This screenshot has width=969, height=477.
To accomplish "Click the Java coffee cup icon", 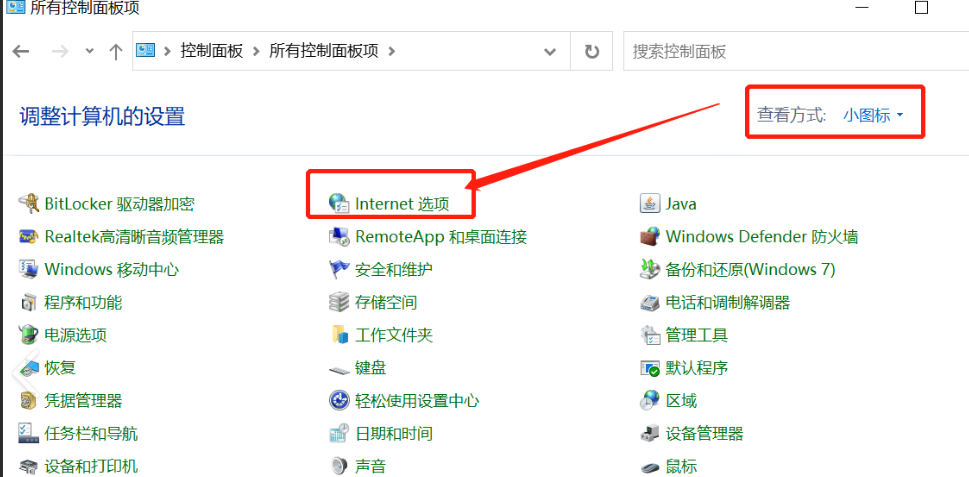I will [x=649, y=203].
